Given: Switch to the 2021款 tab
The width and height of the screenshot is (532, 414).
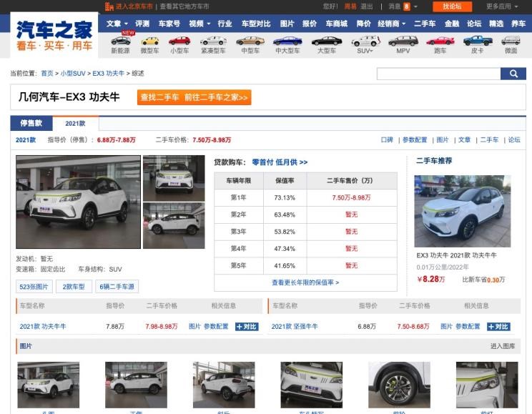Looking at the screenshot, I should point(75,123).
